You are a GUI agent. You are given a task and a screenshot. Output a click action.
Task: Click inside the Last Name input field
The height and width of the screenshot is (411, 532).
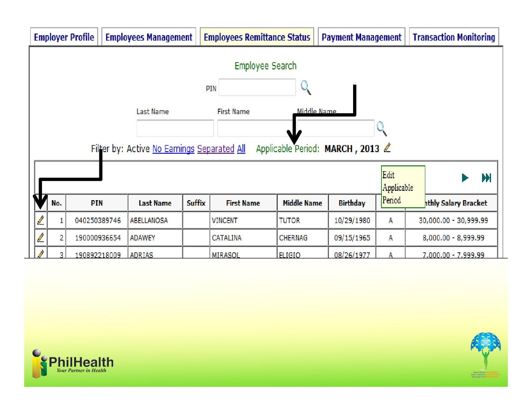[175, 128]
